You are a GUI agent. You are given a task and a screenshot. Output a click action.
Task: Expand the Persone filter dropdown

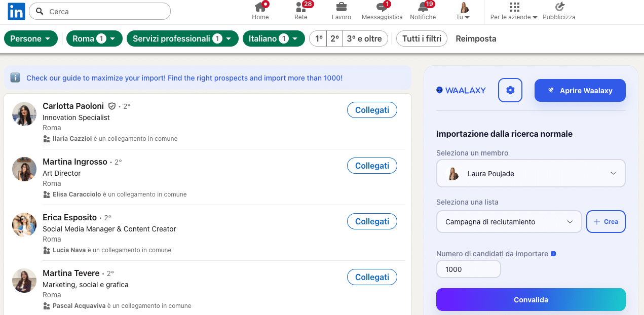click(30, 38)
